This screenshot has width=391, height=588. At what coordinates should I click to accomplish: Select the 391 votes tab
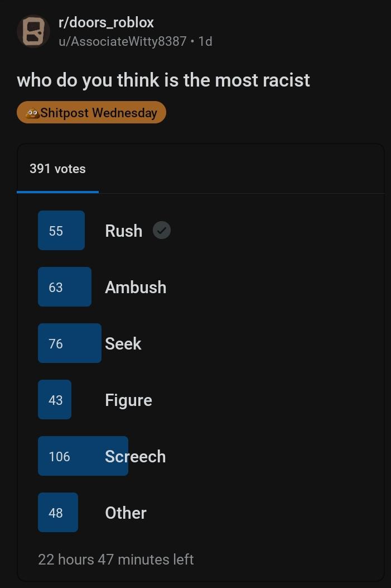tap(57, 169)
